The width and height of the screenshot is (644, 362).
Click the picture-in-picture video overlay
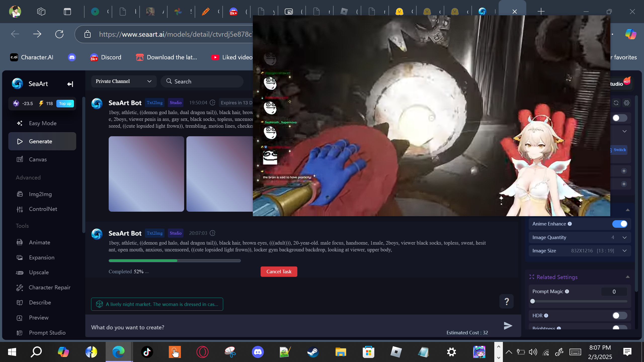point(431,116)
